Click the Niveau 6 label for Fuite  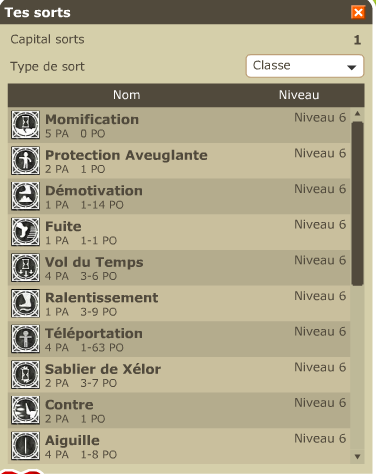pos(320,225)
